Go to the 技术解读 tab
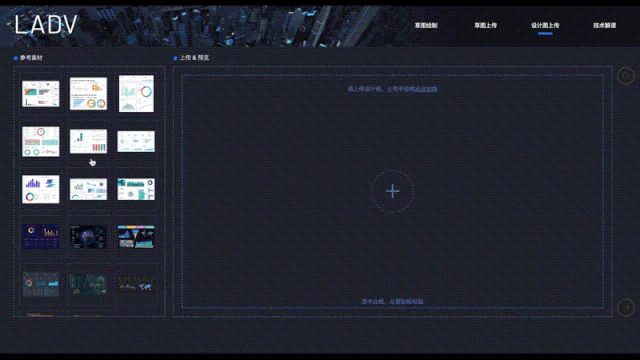This screenshot has width=640, height=360. 604,25
